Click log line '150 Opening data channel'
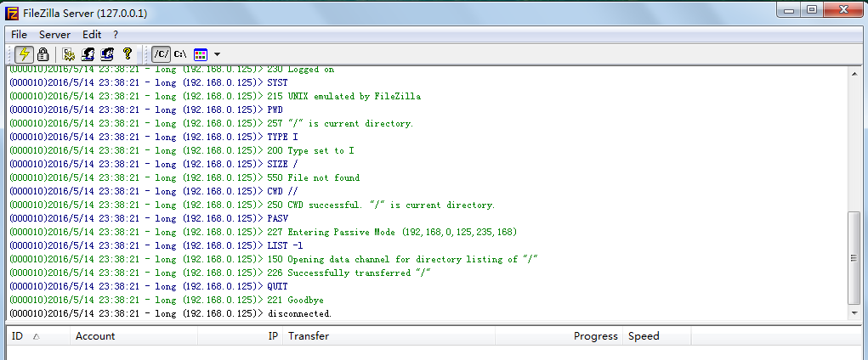This screenshot has width=868, height=360. coord(274,259)
